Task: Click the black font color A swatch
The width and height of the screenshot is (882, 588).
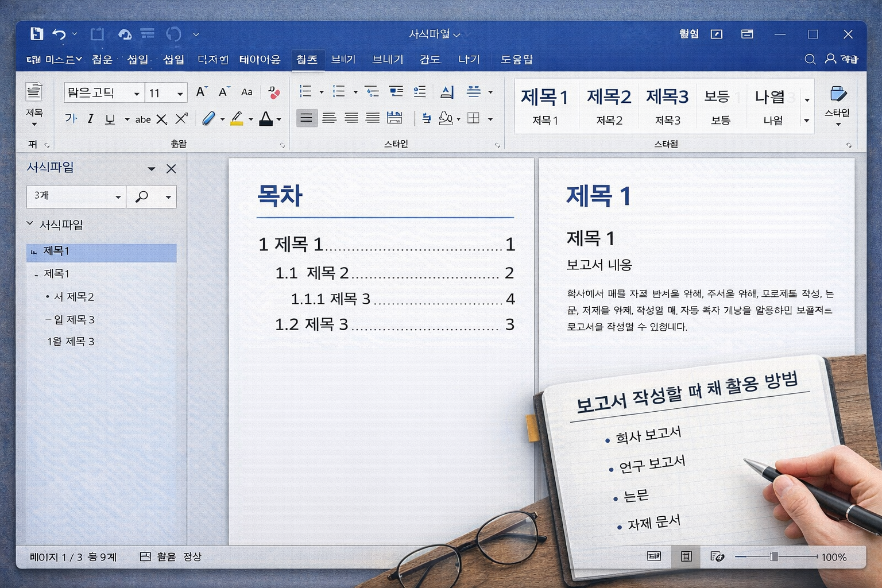Action: tap(266, 119)
